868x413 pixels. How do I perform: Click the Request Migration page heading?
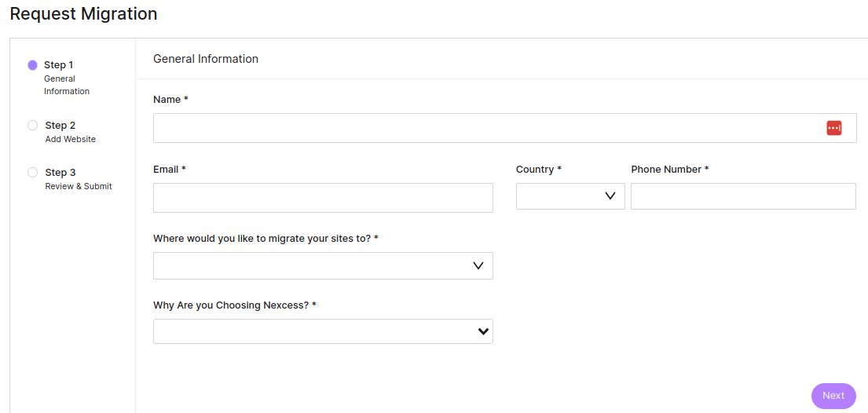coord(83,14)
